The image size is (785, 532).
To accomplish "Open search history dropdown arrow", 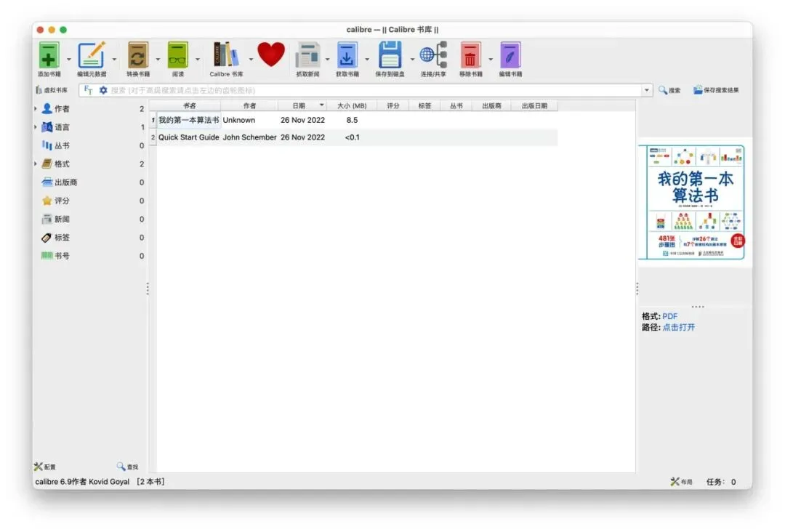I will tap(646, 91).
